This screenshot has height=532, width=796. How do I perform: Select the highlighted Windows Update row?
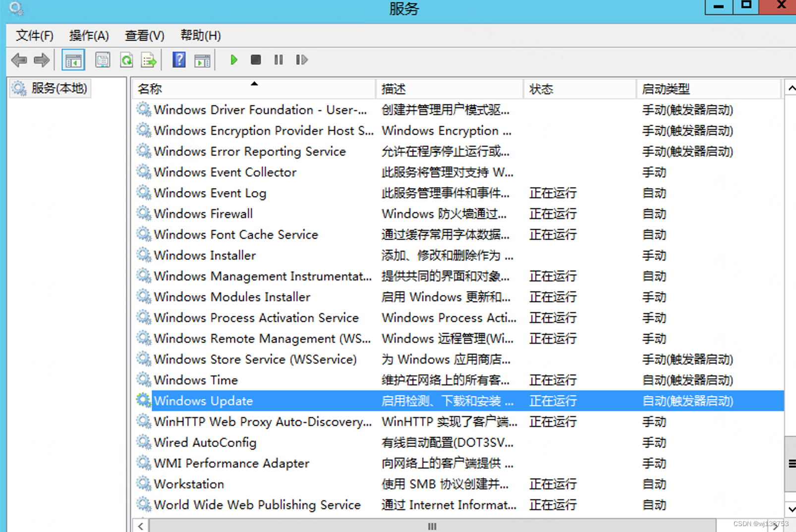(459, 401)
